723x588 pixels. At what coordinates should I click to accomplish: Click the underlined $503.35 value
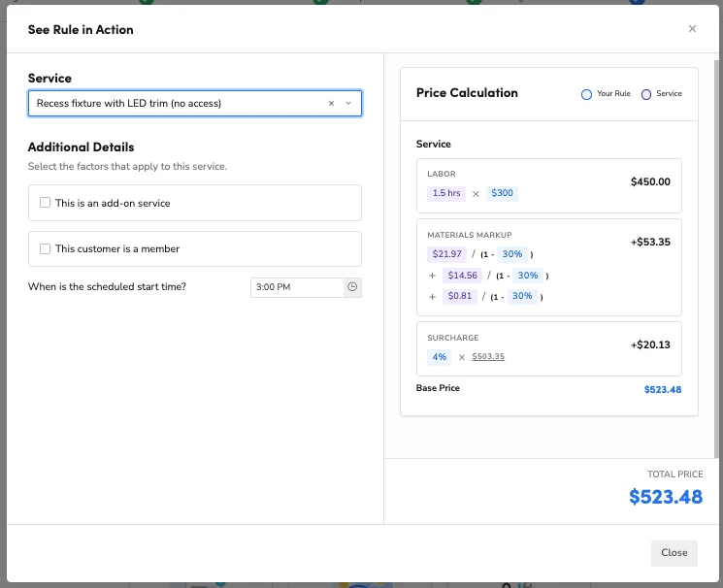point(488,356)
